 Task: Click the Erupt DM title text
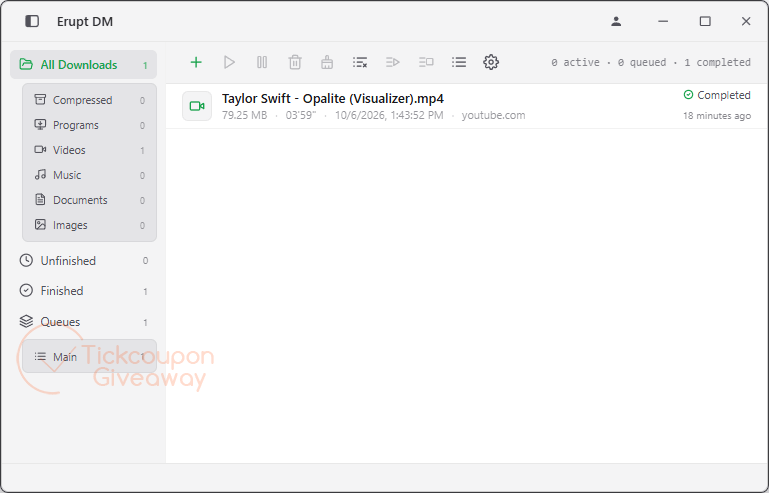coord(85,22)
